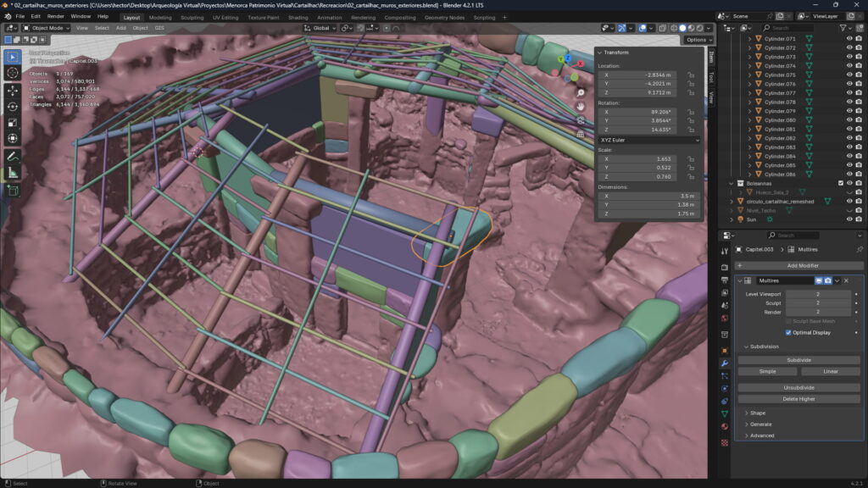868x488 pixels.
Task: Open the viewport Options dropdown
Action: point(698,40)
